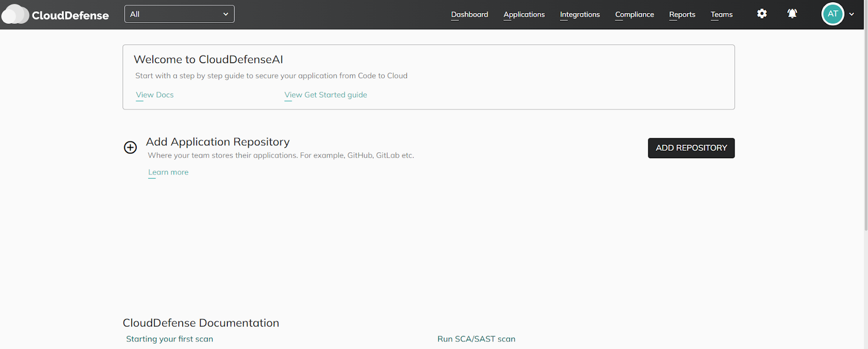Click the Add Application Repository heading
The image size is (868, 349).
tap(218, 142)
